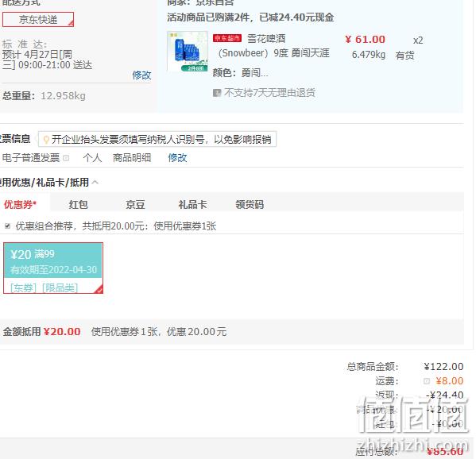The height and width of the screenshot is (459, 476).
Task: Switch to the 优惠券 tab
Action: [x=21, y=204]
